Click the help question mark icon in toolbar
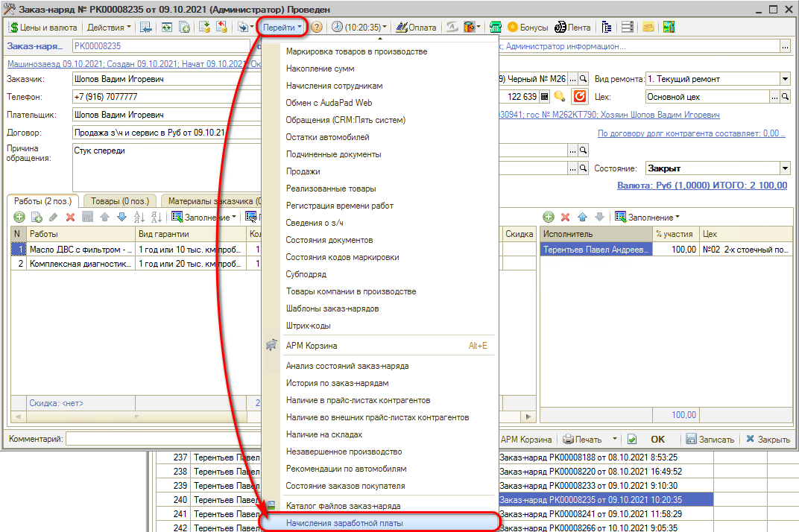 click(317, 28)
